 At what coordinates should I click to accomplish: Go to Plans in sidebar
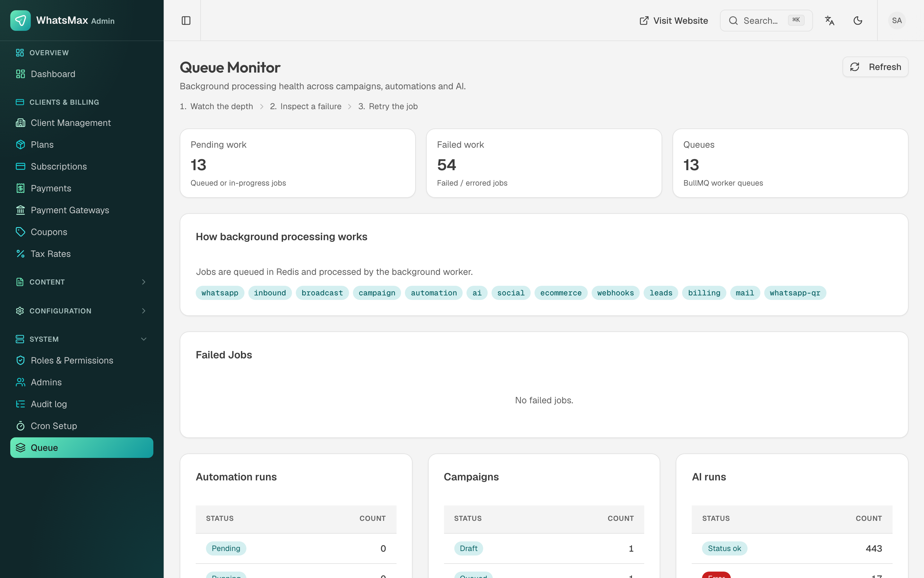coord(82,144)
